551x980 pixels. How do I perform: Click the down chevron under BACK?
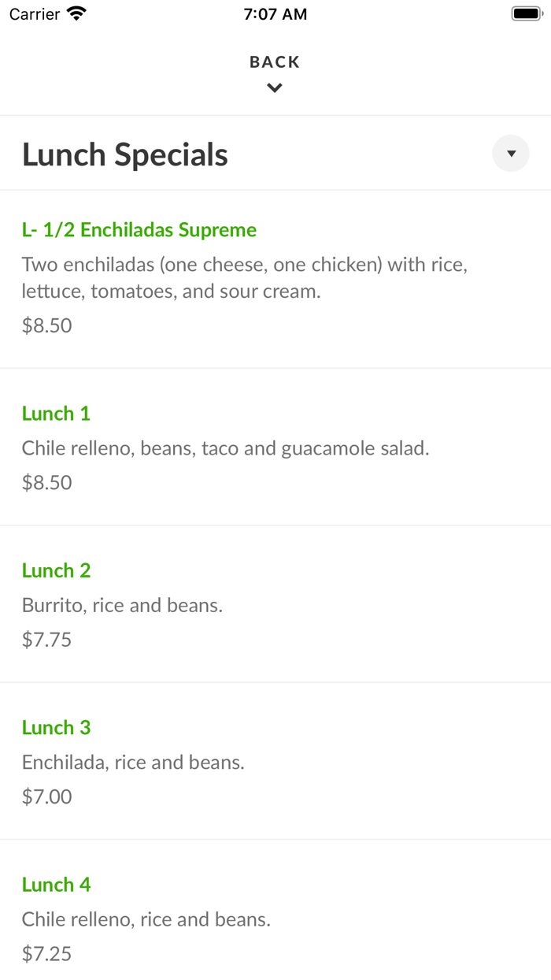pyautogui.click(x=275, y=88)
